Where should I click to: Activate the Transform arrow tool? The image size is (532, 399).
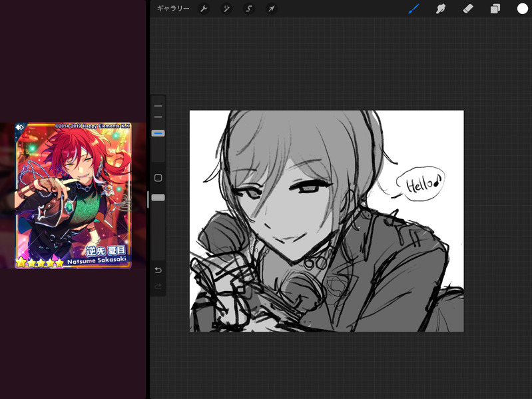pyautogui.click(x=272, y=9)
